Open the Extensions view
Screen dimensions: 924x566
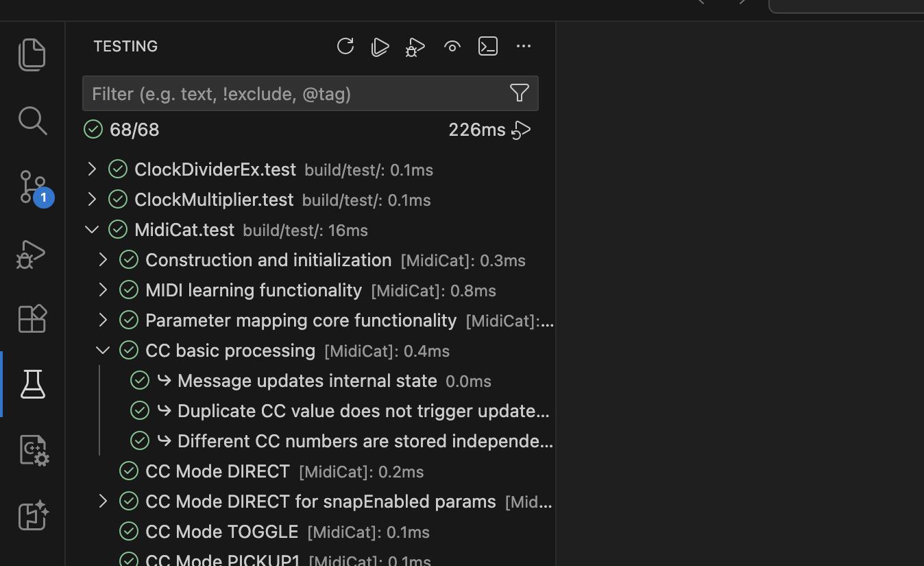32,318
